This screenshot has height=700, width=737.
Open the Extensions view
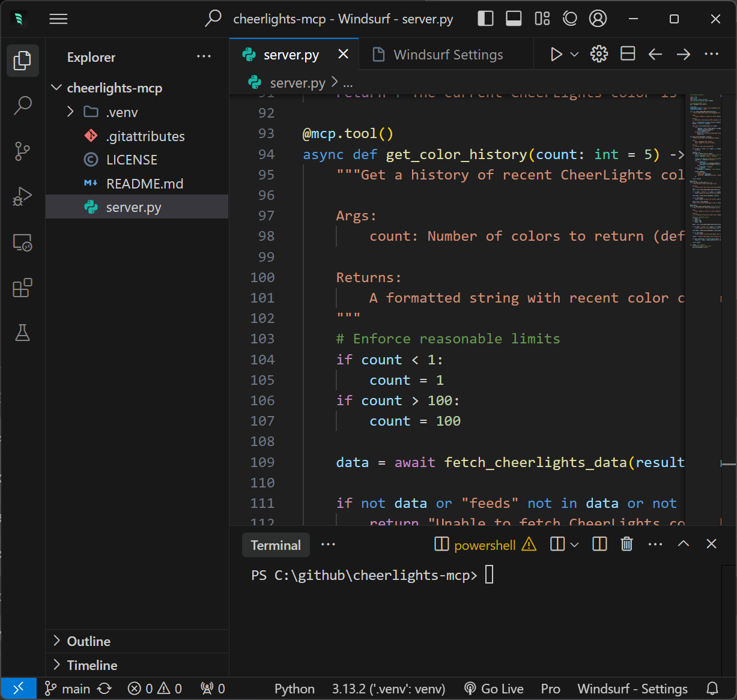pyautogui.click(x=23, y=288)
